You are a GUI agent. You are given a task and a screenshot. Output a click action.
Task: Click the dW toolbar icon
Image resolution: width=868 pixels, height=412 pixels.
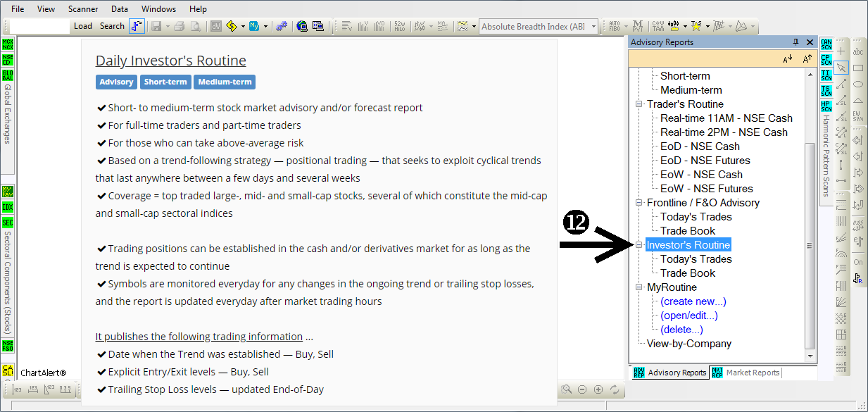tap(216, 26)
